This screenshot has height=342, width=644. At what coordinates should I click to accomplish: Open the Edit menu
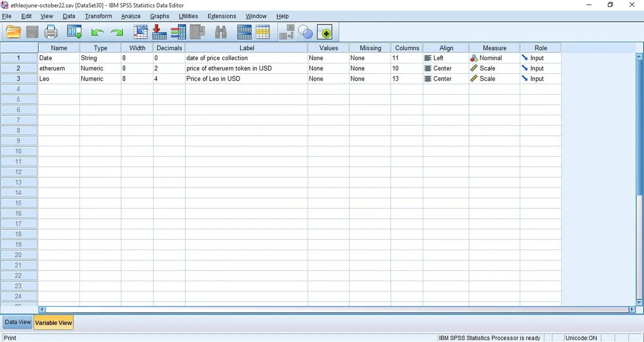pyautogui.click(x=27, y=16)
